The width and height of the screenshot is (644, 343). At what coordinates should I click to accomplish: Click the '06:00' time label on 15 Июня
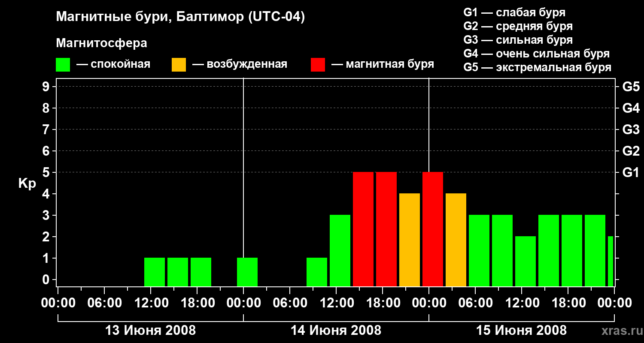tap(475, 303)
